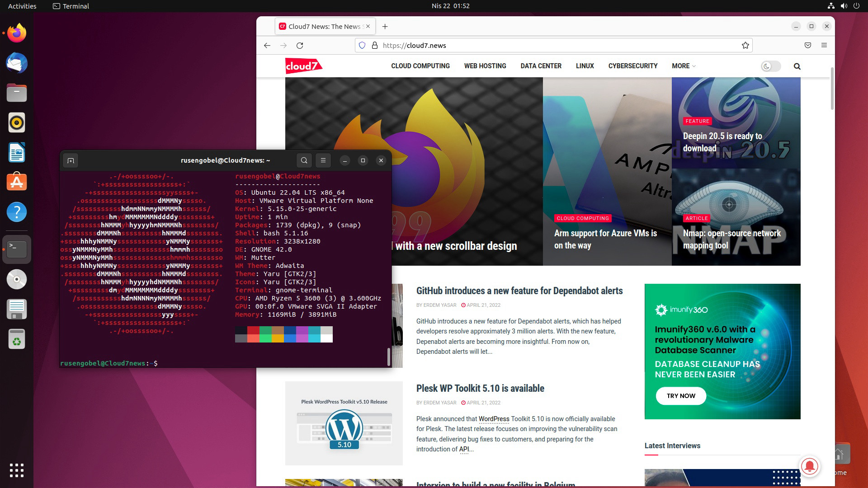Open the Help question mark icon
This screenshot has width=868, height=488.
pyautogui.click(x=17, y=212)
